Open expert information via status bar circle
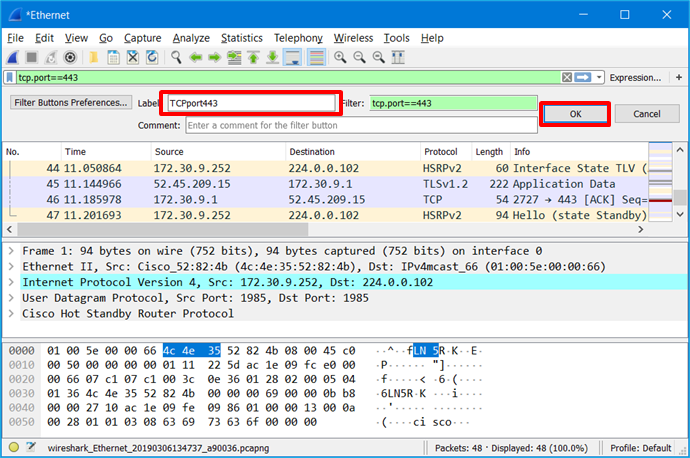This screenshot has height=458, width=690. (x=14, y=447)
